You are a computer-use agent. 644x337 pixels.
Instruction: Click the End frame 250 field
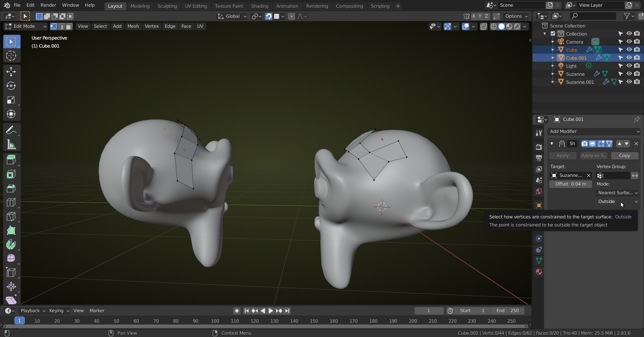[507, 311]
